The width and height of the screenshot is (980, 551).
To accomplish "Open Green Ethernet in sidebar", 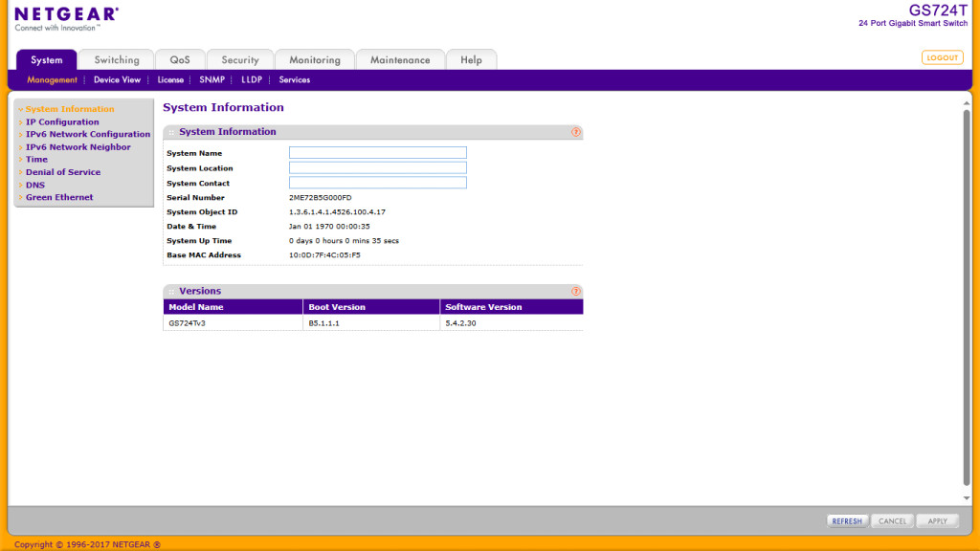I will (59, 197).
